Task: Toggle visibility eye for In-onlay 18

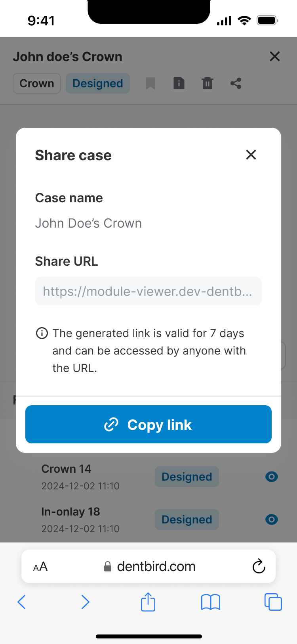Action: click(x=272, y=519)
